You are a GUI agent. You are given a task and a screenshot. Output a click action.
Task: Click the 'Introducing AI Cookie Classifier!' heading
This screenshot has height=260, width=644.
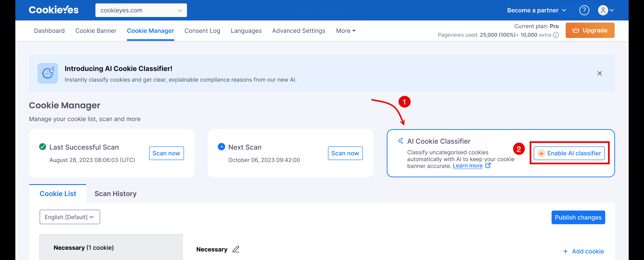point(118,69)
